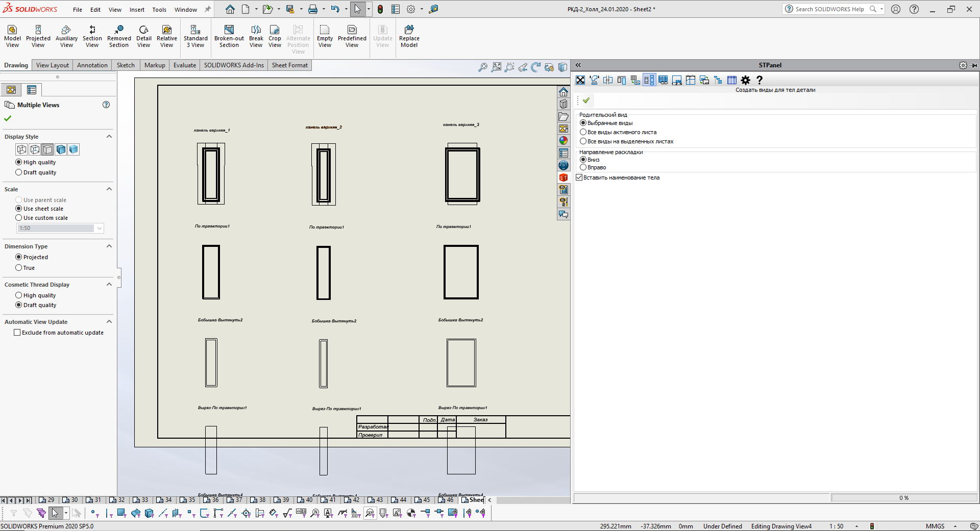Confirm Multiple Views with green checkmark
Viewport: 980px width, 531px height.
point(8,118)
